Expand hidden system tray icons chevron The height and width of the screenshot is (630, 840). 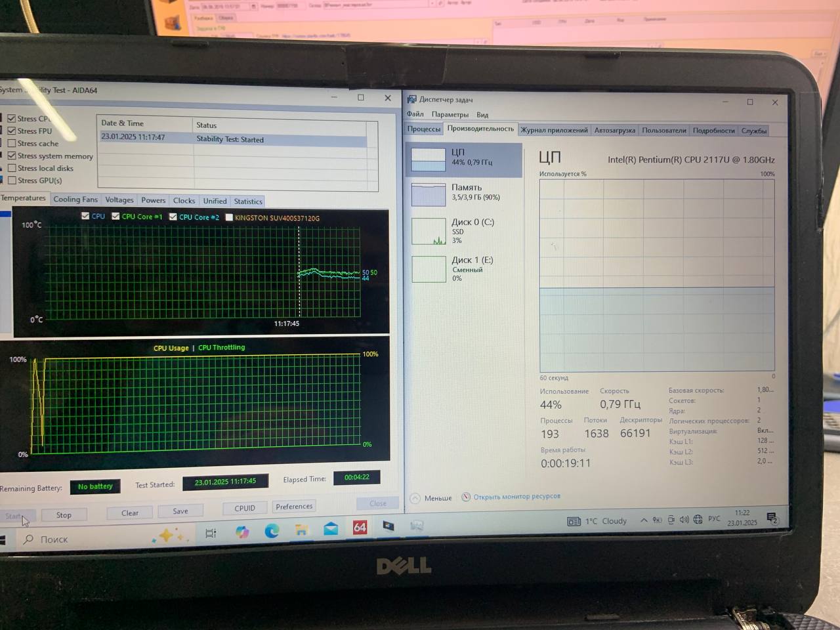644,520
